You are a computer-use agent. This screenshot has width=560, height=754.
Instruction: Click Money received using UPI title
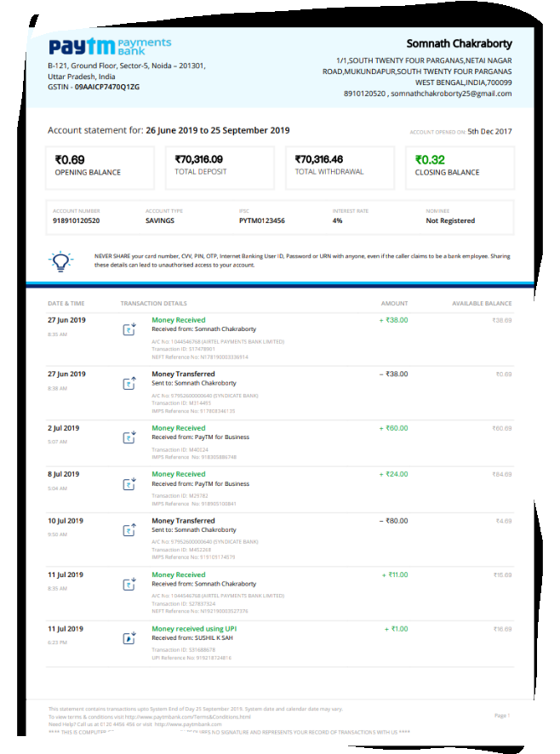pyautogui.click(x=194, y=629)
